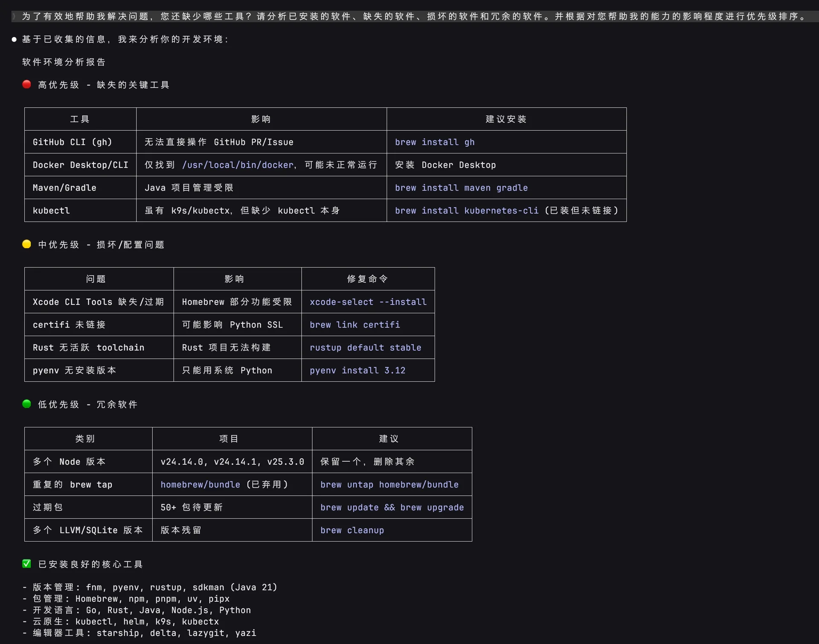
Task: Click the 'brew install gh' command
Action: click(434, 142)
